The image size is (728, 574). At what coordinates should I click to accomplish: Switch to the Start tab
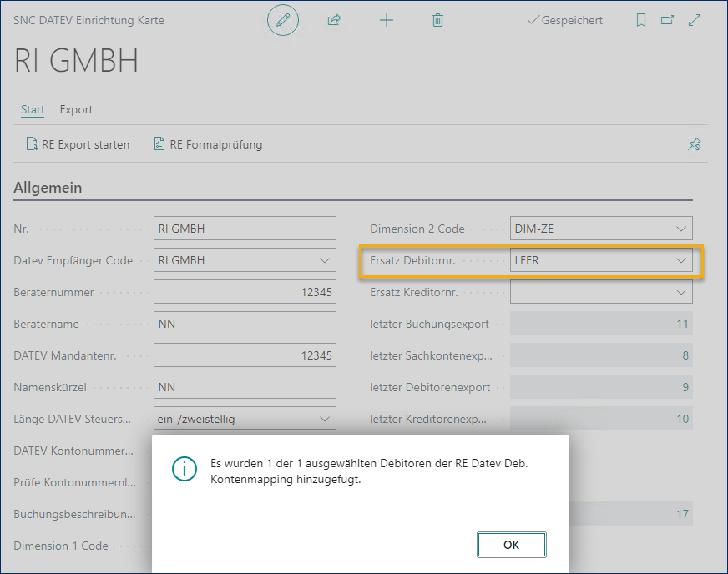click(x=33, y=109)
